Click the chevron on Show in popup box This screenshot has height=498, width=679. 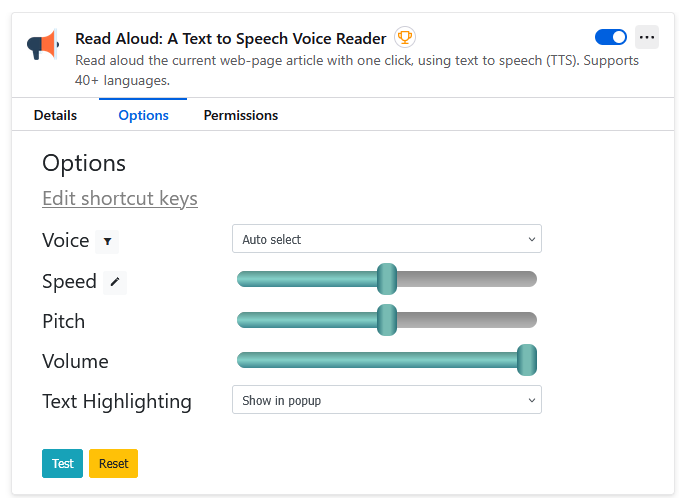[x=532, y=400]
